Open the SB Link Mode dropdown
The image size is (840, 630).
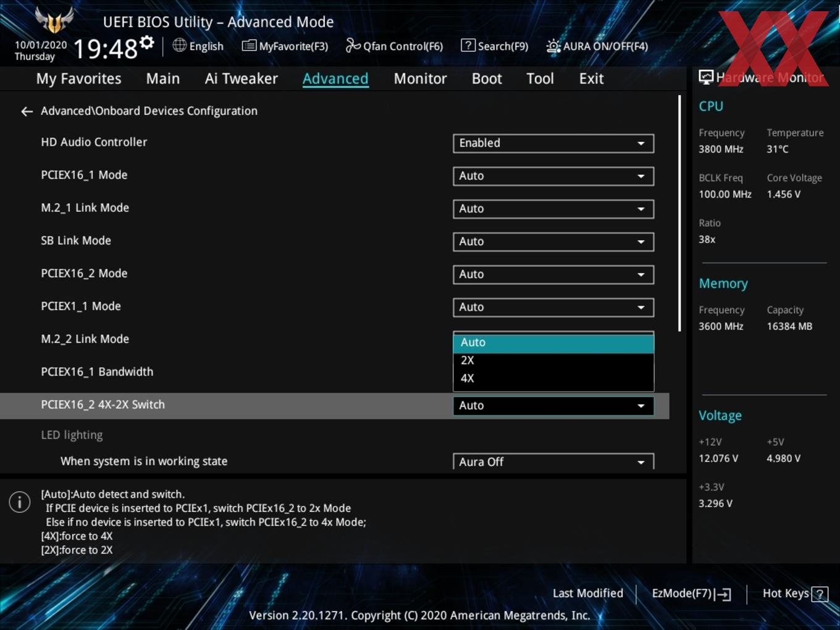tap(553, 241)
